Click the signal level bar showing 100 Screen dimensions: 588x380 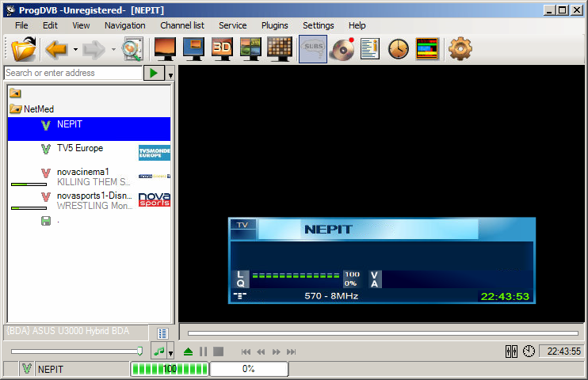[x=170, y=369]
